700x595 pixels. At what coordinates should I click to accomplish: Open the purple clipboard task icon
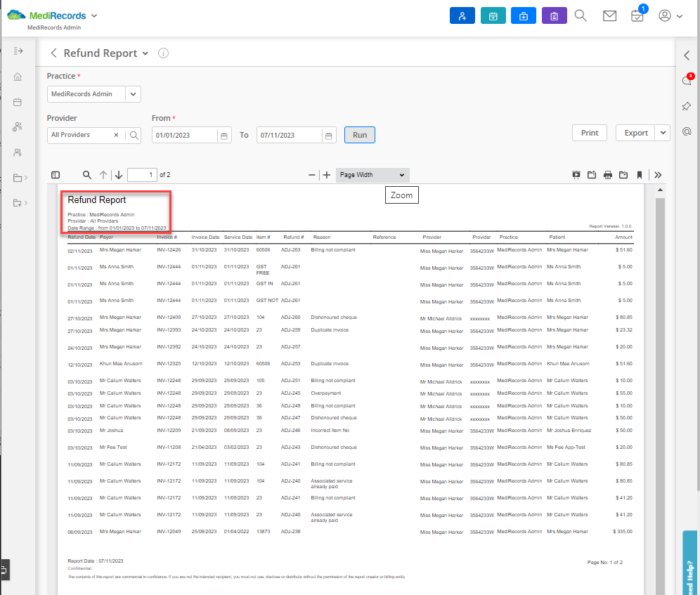[554, 15]
